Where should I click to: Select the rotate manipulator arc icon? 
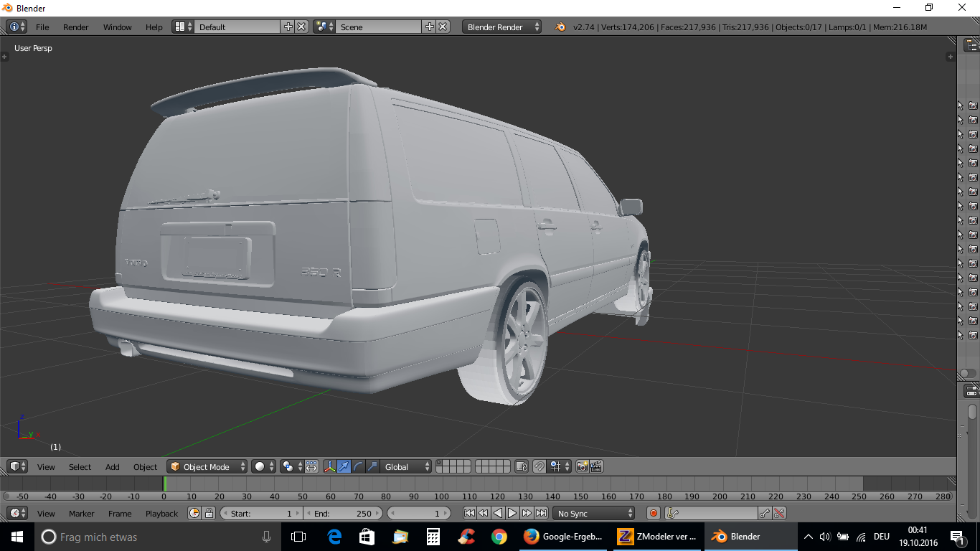point(358,466)
